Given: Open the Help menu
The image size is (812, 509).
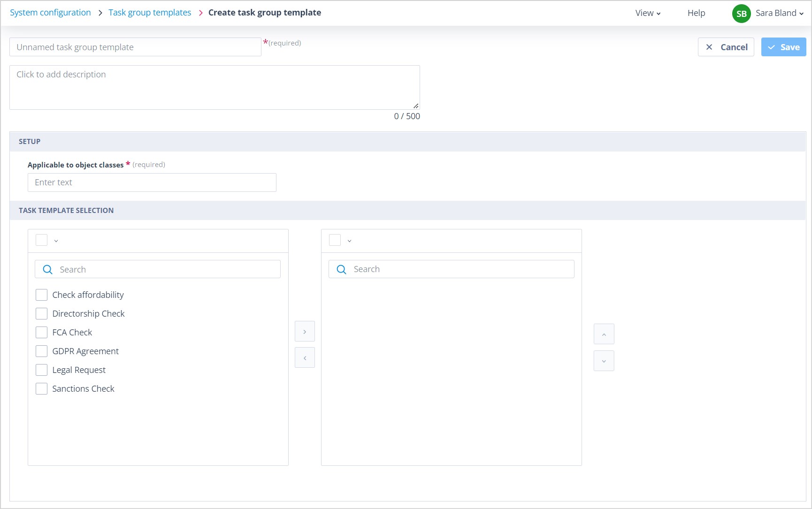Looking at the screenshot, I should (696, 13).
